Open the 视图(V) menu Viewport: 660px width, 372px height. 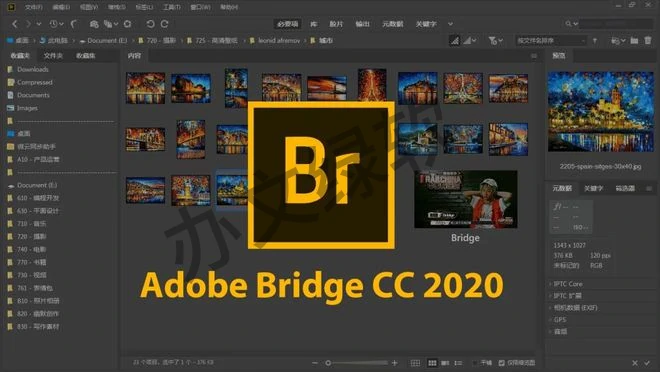89,7
